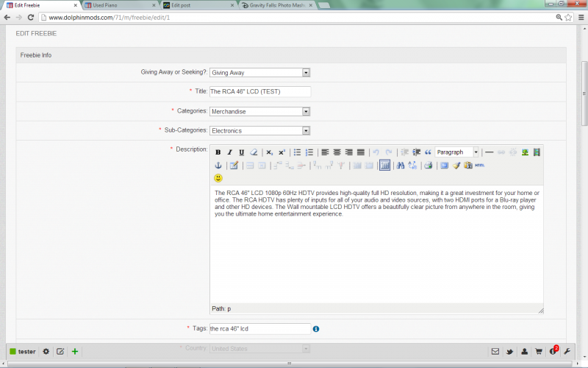Apply subscript formatting
The image size is (588, 368).
(270, 152)
